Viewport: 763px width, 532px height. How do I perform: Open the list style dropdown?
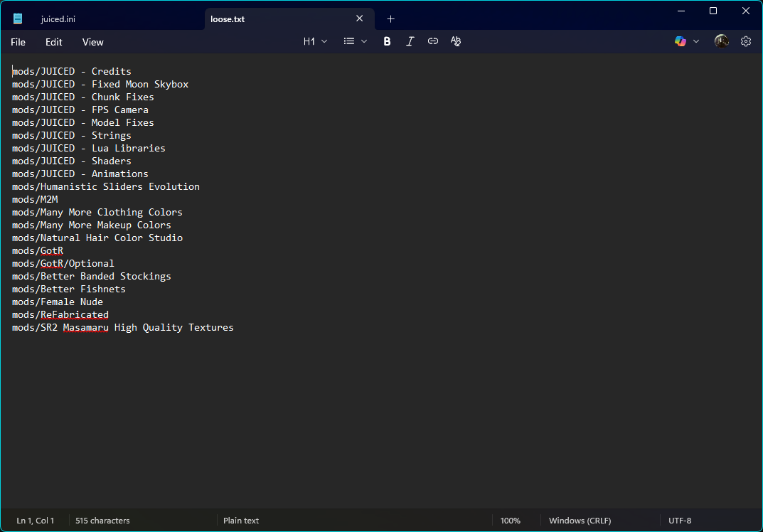tap(355, 42)
